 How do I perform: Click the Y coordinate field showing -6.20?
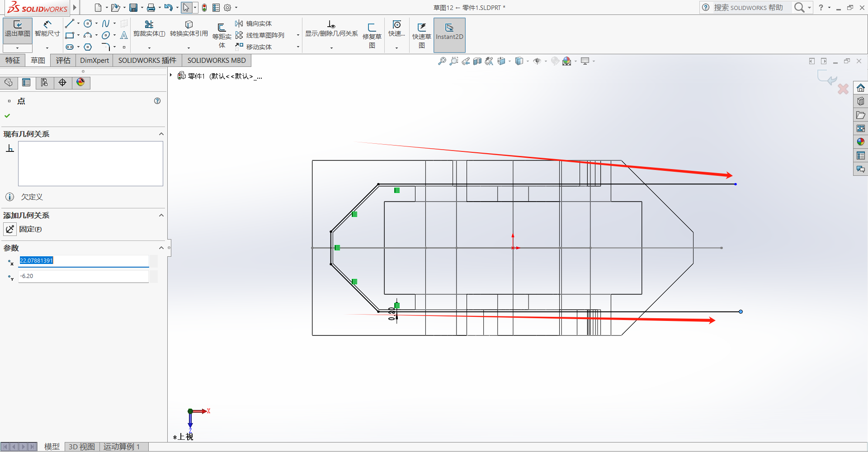(x=84, y=276)
